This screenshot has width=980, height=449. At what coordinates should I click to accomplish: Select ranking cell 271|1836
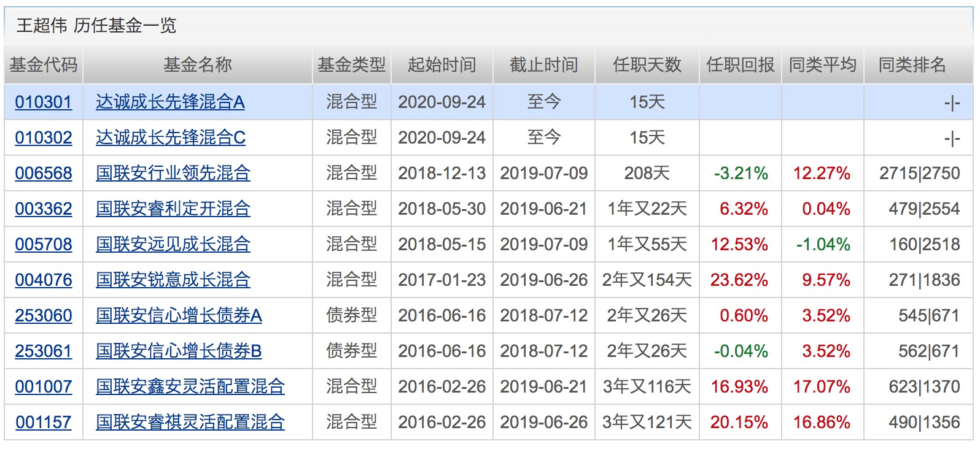[924, 280]
